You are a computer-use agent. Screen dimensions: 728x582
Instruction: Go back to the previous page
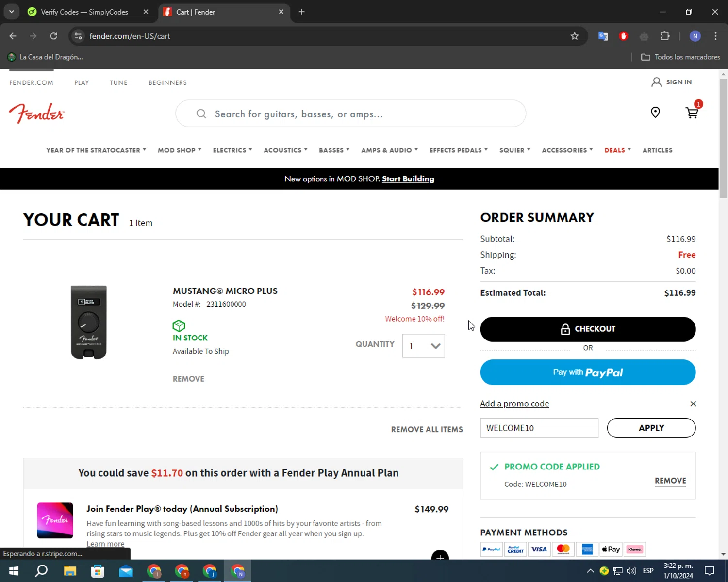13,36
